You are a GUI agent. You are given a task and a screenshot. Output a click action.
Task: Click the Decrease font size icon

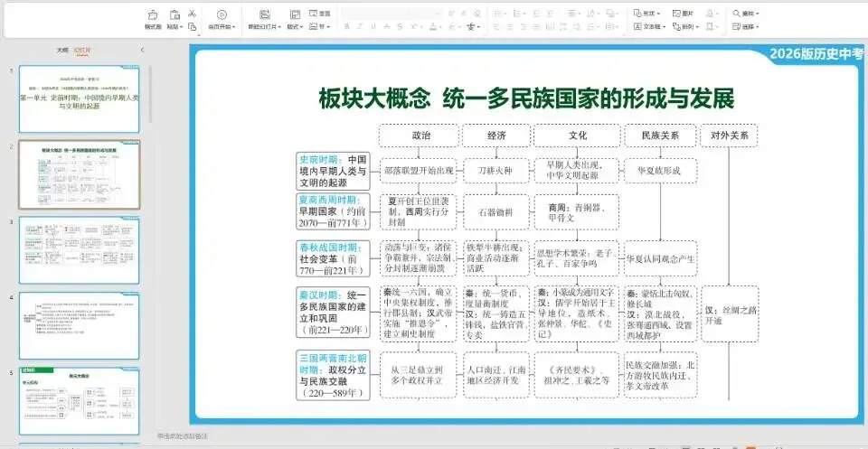pos(463,14)
